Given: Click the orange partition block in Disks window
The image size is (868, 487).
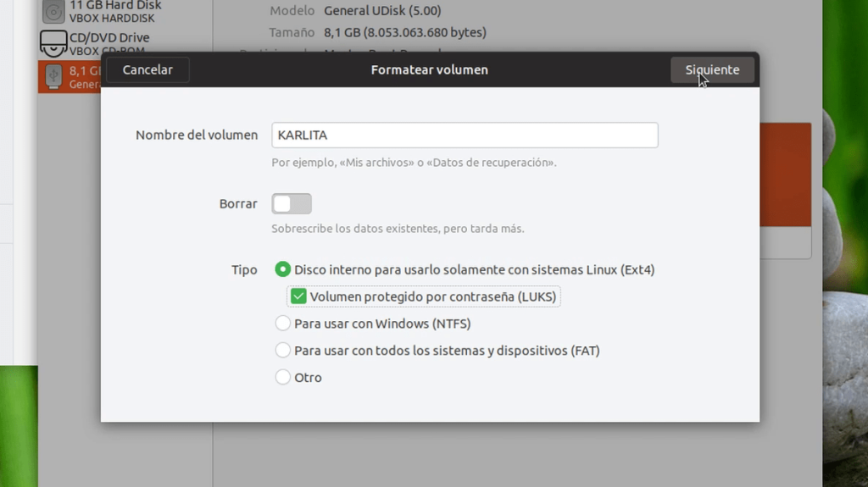Looking at the screenshot, I should 785,174.
